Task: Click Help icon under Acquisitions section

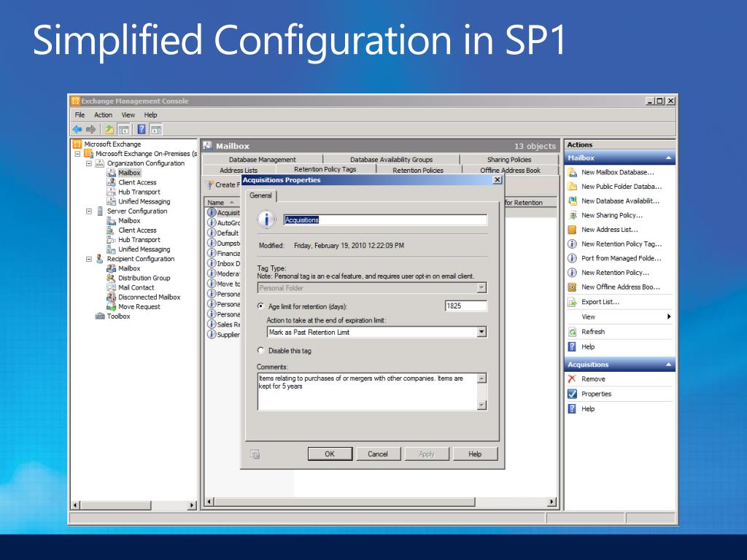Action: click(573, 408)
